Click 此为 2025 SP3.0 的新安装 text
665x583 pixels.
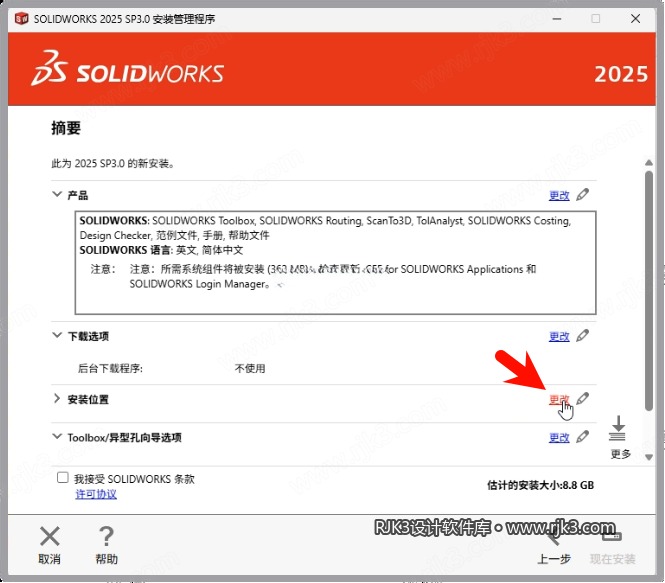[113, 163]
